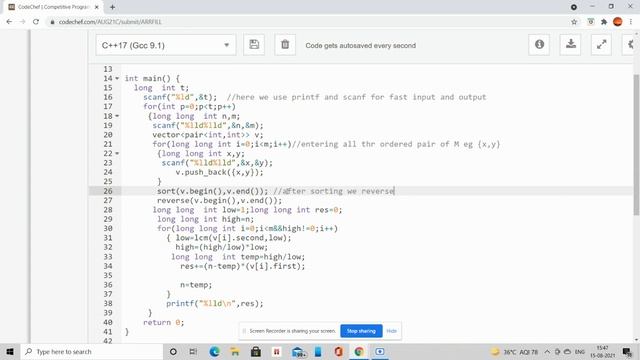Download the code file
Image resolution: width=640 pixels, height=360 pixels.
click(x=570, y=44)
